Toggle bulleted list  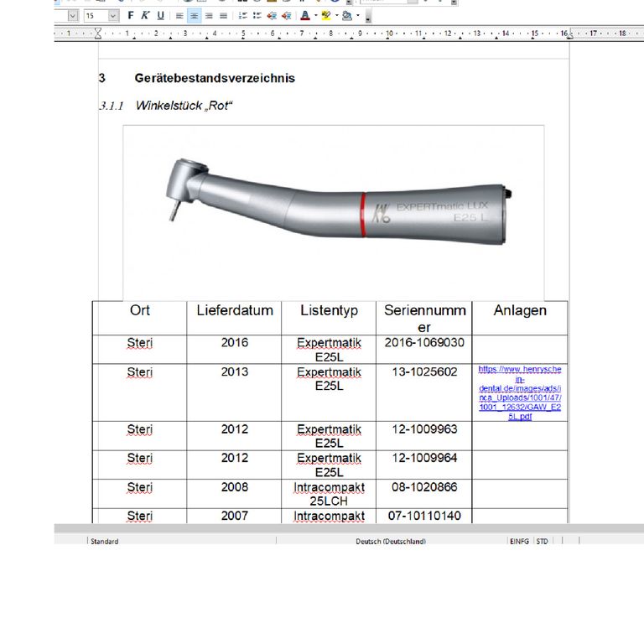[x=257, y=16]
